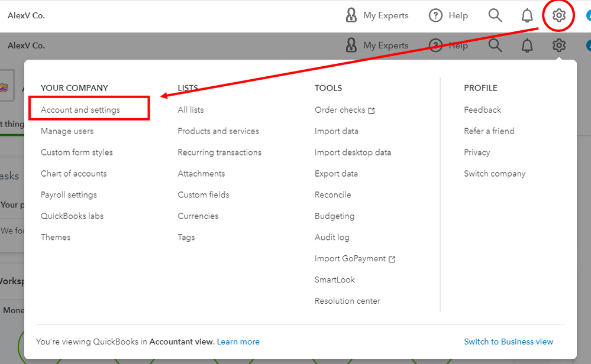The width and height of the screenshot is (591, 364).
Task: Click Switch to Business view
Action: 509,342
